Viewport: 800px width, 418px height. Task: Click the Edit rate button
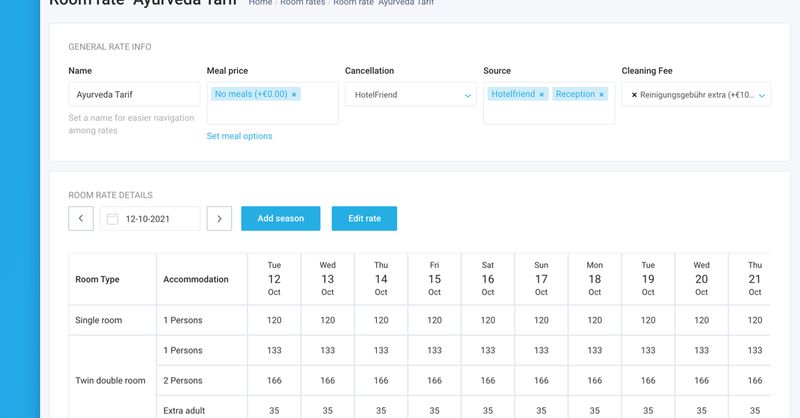[x=364, y=218]
